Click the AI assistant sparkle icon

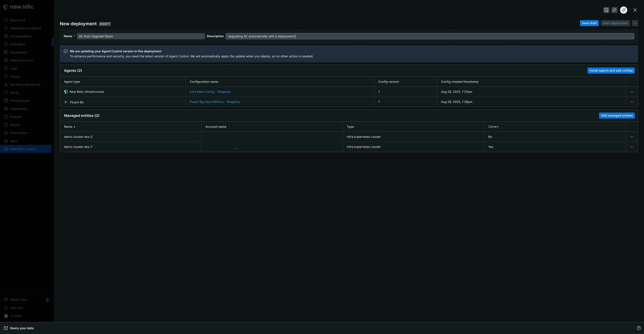(x=623, y=10)
